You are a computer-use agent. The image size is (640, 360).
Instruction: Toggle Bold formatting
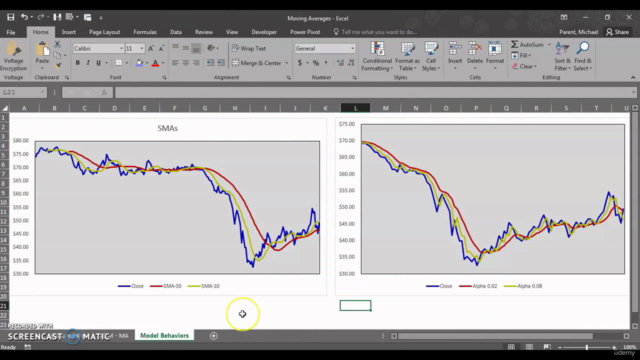[x=78, y=63]
